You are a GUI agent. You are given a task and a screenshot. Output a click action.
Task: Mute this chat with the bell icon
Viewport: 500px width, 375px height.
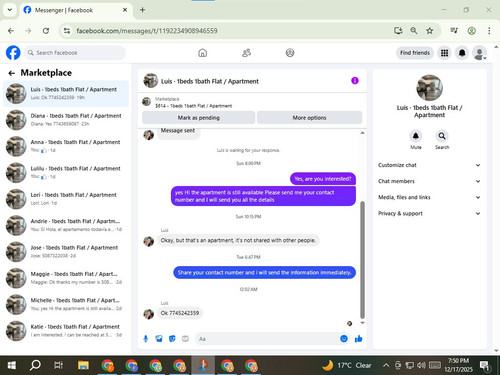pyautogui.click(x=416, y=136)
